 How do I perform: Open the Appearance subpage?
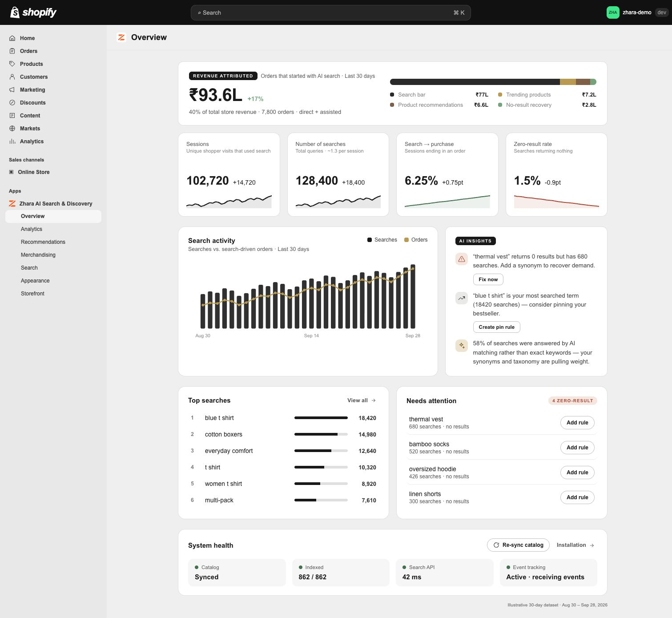coord(35,281)
